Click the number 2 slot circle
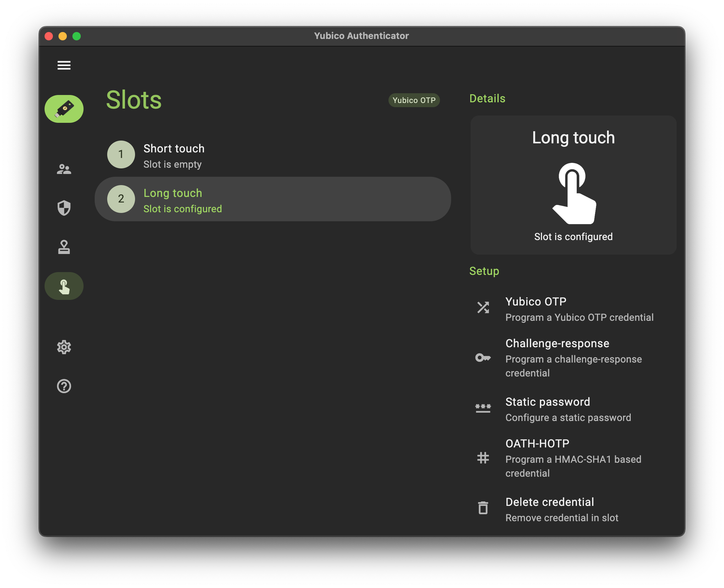Screen dimensions: 724x588 click(x=121, y=199)
